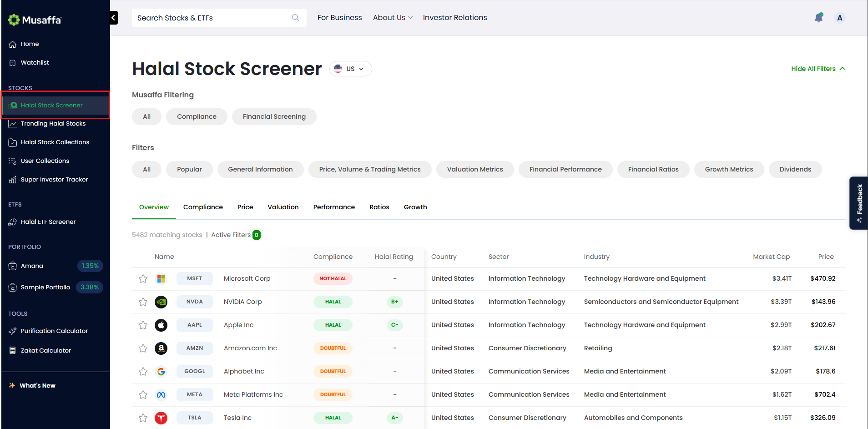Open the notifications bell
This screenshot has height=429, width=868.
[819, 18]
